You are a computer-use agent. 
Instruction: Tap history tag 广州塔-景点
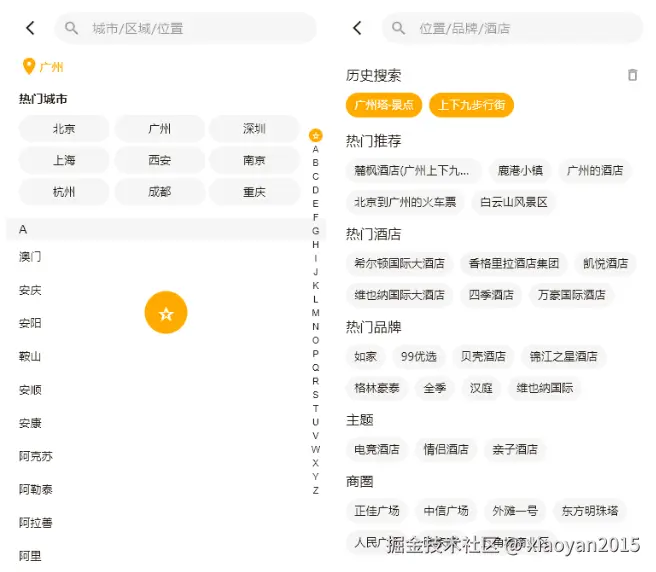tap(384, 105)
